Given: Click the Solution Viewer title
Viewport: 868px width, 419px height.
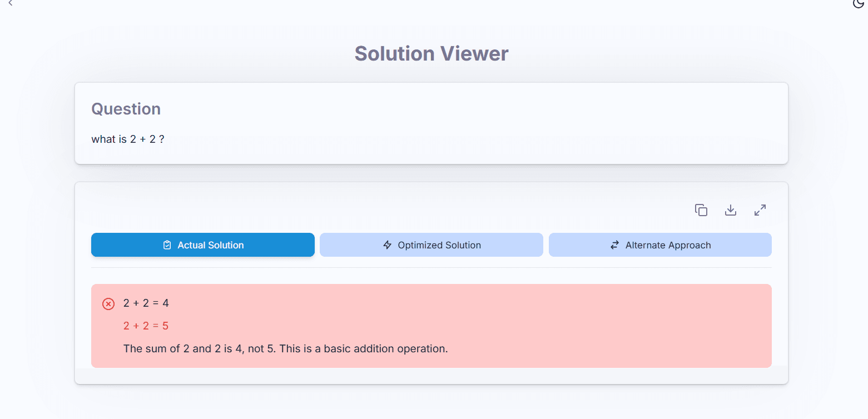Looking at the screenshot, I should pos(431,53).
